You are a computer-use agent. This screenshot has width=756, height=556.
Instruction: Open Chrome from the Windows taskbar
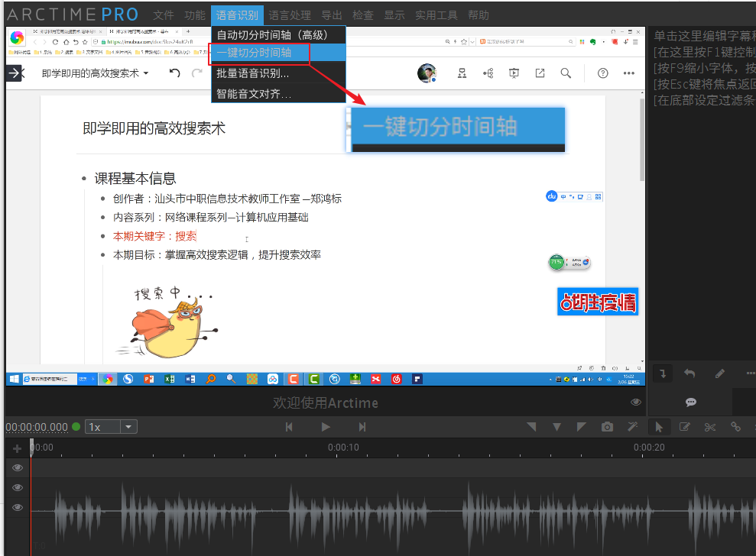109,378
